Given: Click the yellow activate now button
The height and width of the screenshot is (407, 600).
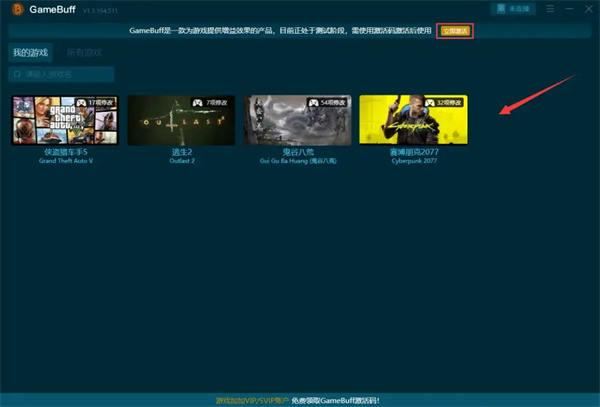Looking at the screenshot, I should coord(455,31).
